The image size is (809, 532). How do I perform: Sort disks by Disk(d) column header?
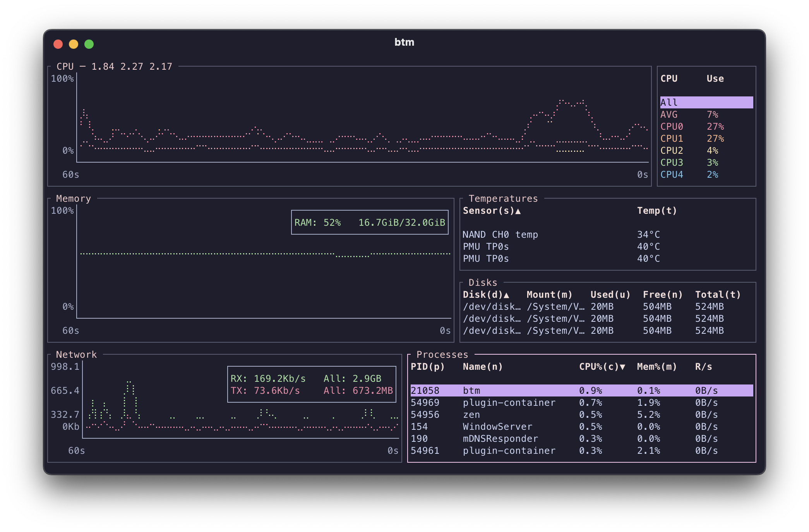tap(486, 295)
